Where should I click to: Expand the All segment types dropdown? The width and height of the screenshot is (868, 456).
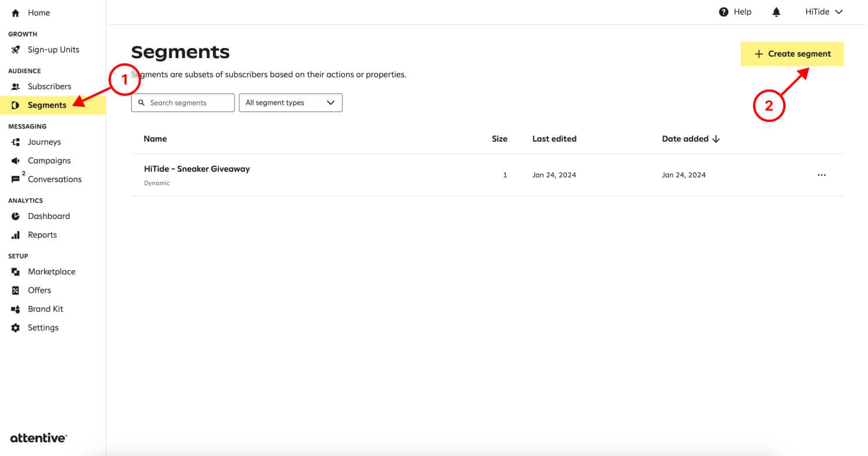tap(290, 103)
